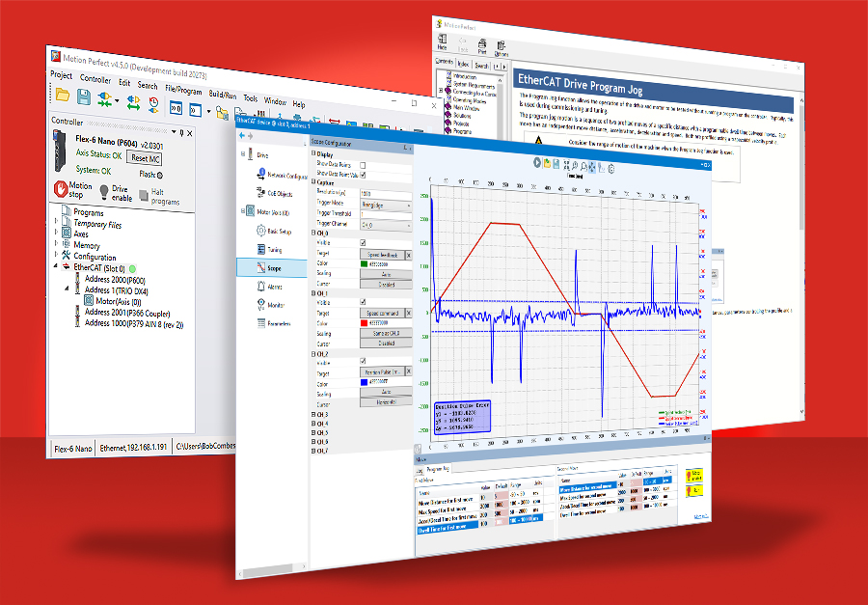Click the Drive enable light bulb icon

(103, 192)
